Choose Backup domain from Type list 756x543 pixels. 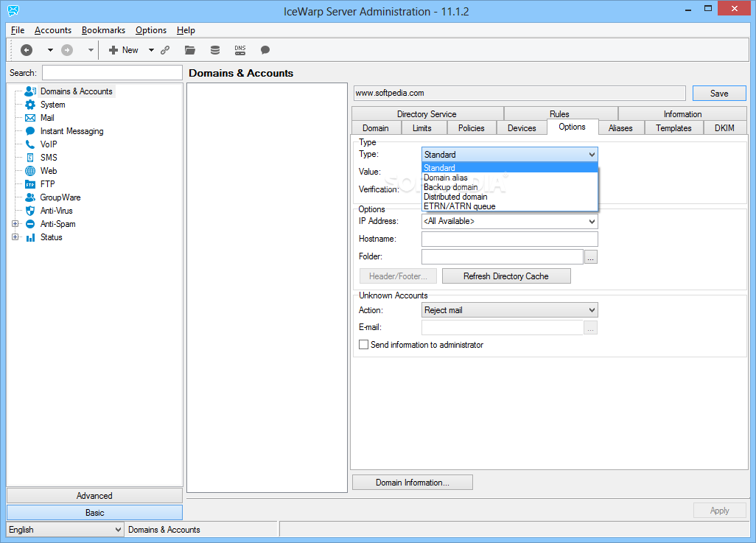[x=510, y=187]
